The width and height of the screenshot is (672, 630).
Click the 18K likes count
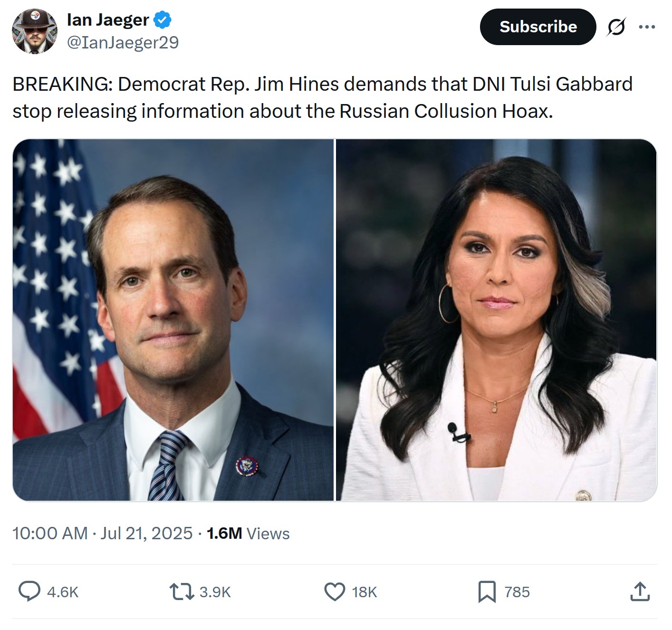click(365, 592)
